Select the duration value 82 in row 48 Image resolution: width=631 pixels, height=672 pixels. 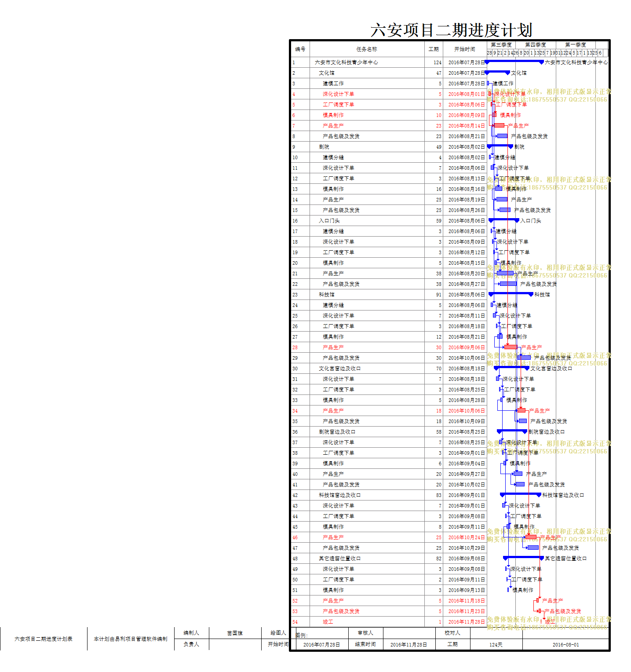439,559
